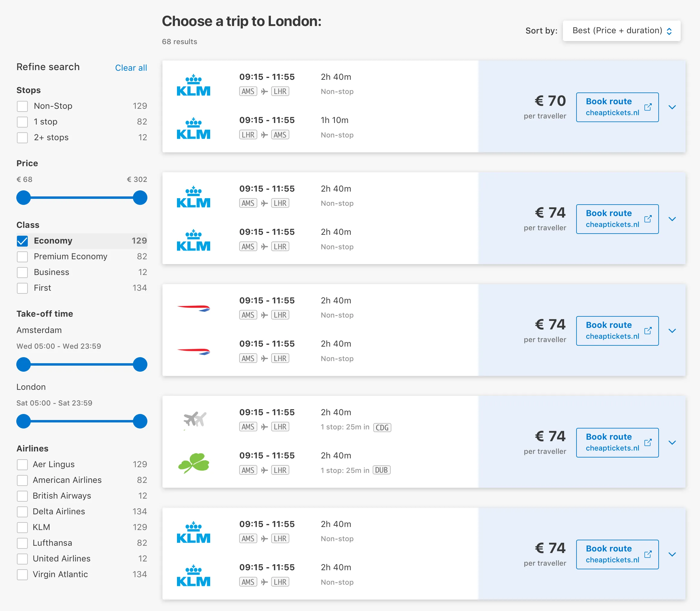
Task: Click the British Airways ribbon logo on the outbound row
Action: pos(193,308)
